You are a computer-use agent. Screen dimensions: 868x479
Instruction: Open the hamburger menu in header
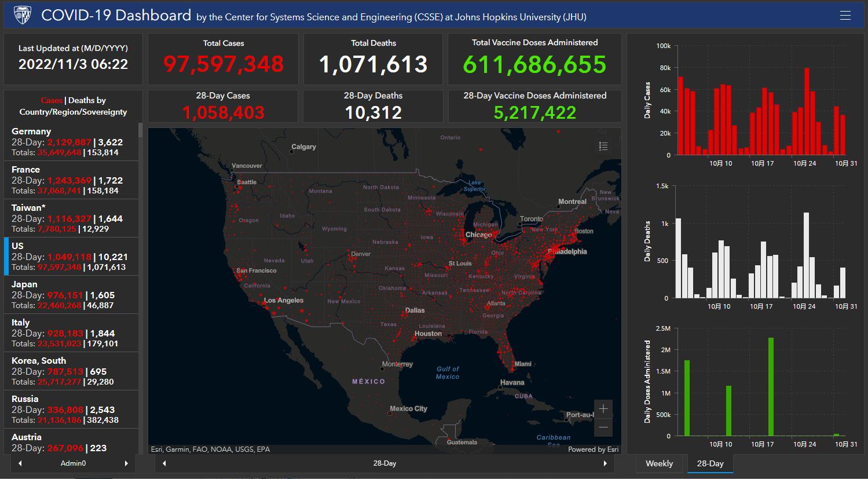point(845,16)
